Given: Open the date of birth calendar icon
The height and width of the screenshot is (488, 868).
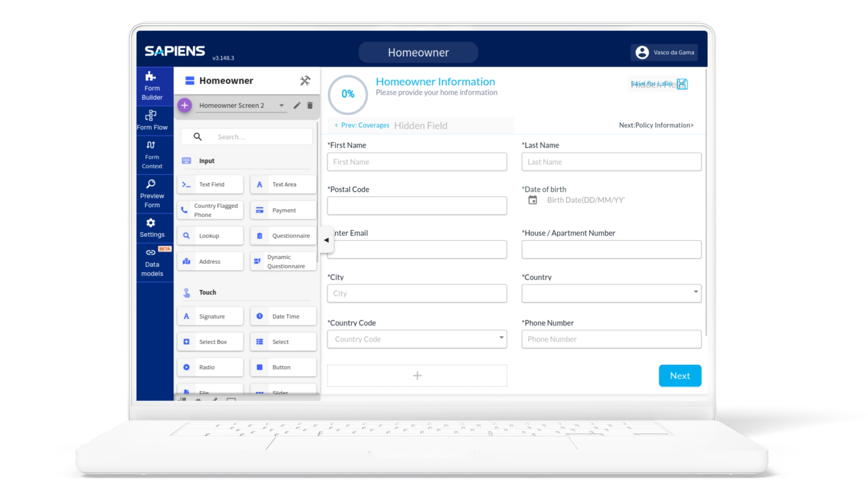Looking at the screenshot, I should [x=532, y=200].
